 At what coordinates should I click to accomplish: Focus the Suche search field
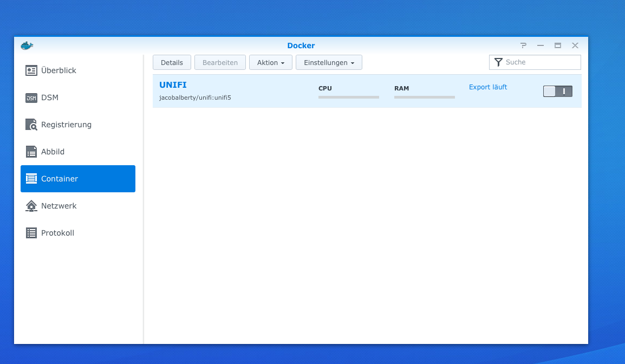[535, 62]
